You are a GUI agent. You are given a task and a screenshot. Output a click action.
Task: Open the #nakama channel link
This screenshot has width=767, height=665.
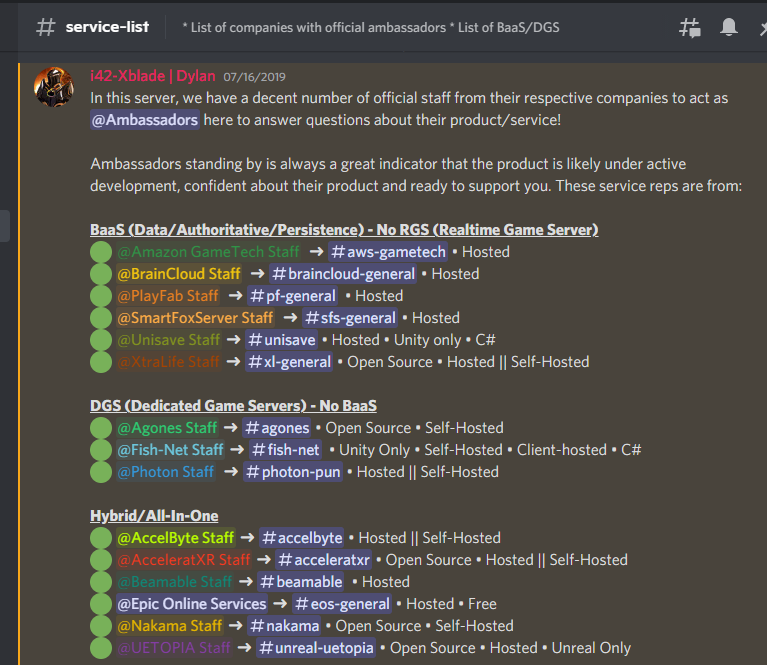(284, 626)
